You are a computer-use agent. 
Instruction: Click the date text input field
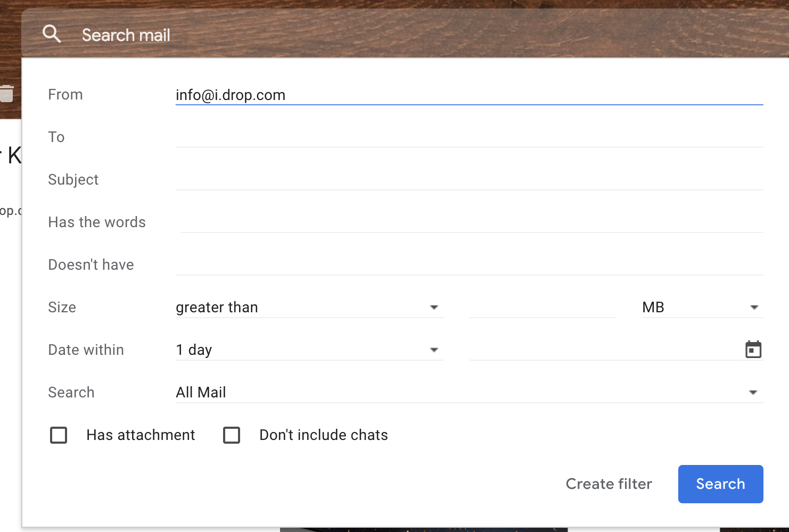604,350
